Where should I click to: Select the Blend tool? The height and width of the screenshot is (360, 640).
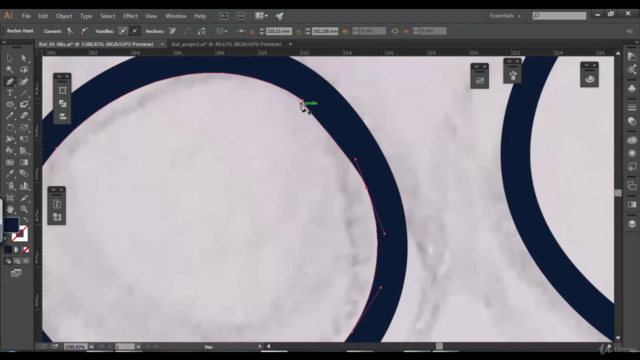(24, 174)
